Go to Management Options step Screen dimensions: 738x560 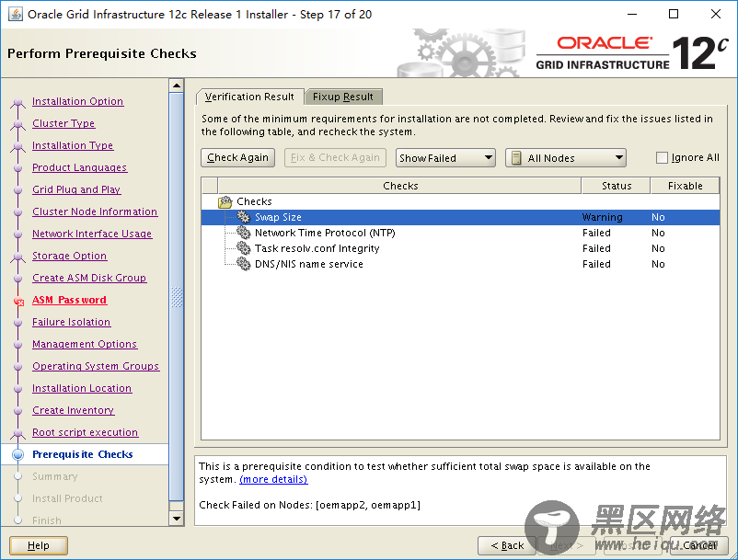coord(85,344)
